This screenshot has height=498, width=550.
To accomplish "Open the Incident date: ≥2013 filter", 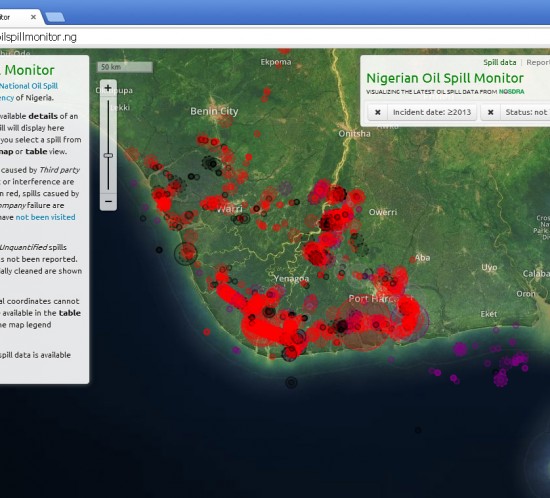I will tap(432, 112).
